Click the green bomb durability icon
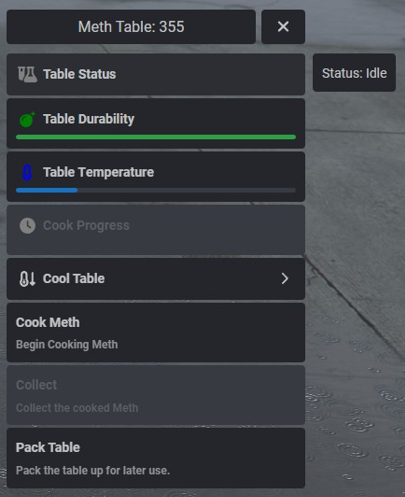Image resolution: width=405 pixels, height=497 pixels. coord(27,119)
